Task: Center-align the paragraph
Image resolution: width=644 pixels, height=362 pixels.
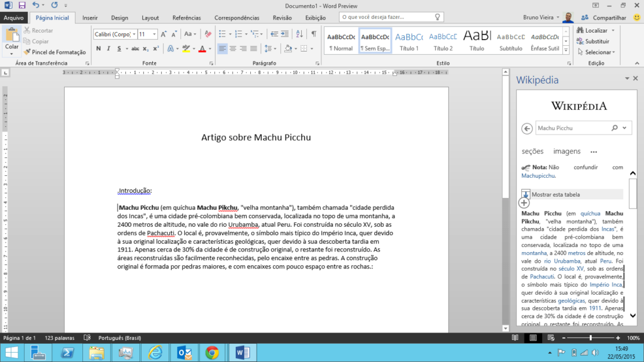Action: click(x=233, y=49)
